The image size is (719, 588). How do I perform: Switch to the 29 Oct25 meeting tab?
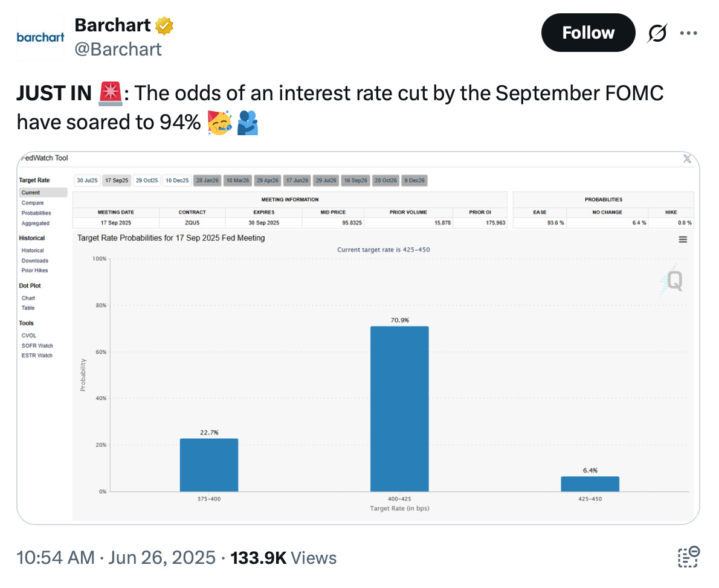tap(147, 181)
